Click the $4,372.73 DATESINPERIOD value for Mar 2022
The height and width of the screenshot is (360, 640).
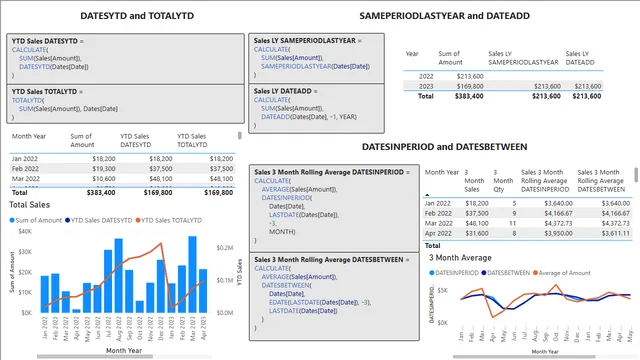pos(558,223)
